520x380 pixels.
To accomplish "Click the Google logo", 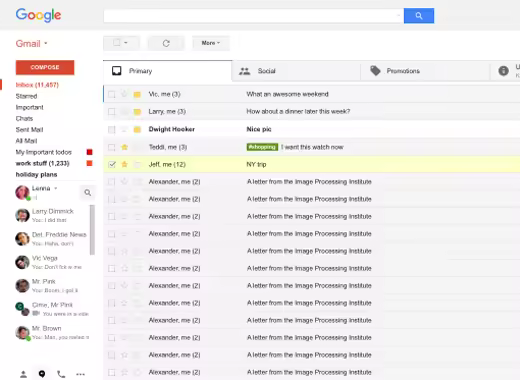I will (x=38, y=15).
